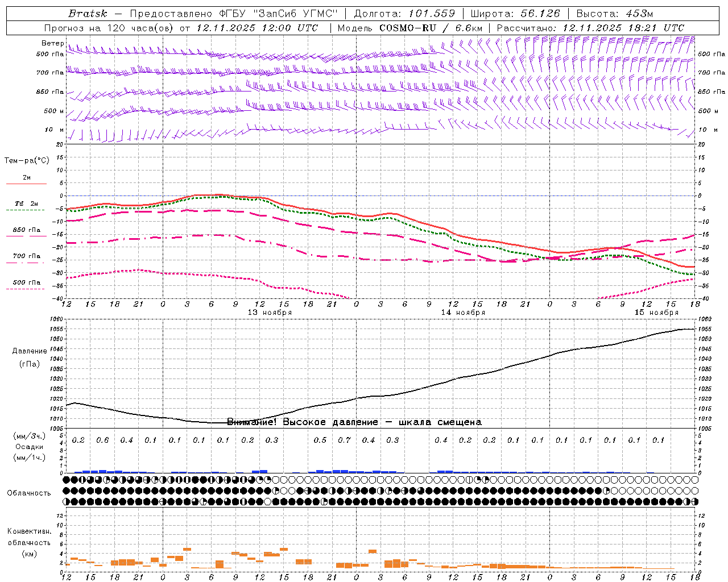
Task: Click the "13 ноября" date label
Action: pos(270,313)
